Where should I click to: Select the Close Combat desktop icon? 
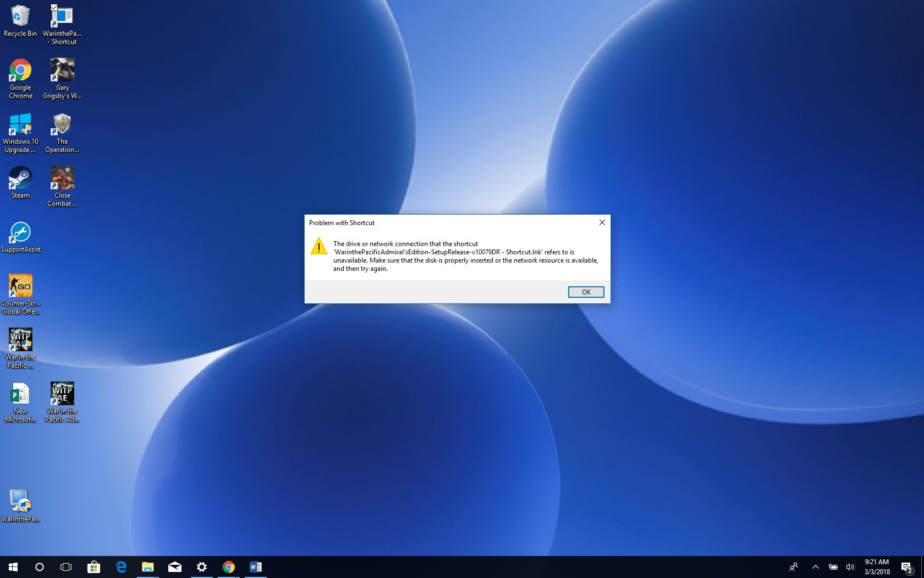(x=62, y=187)
